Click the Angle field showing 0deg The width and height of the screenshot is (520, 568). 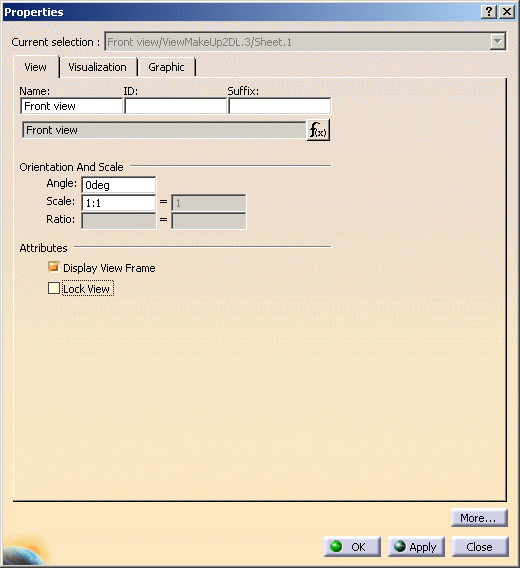click(x=118, y=185)
